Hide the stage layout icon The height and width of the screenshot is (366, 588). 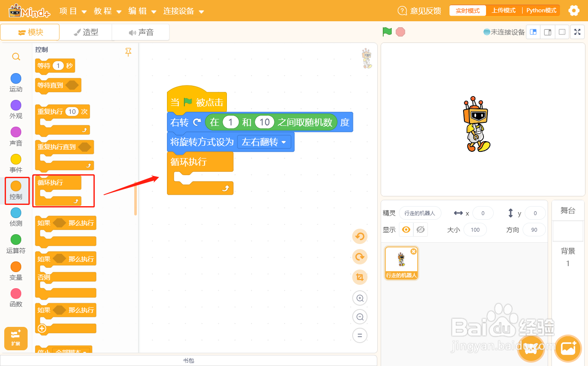click(x=562, y=32)
